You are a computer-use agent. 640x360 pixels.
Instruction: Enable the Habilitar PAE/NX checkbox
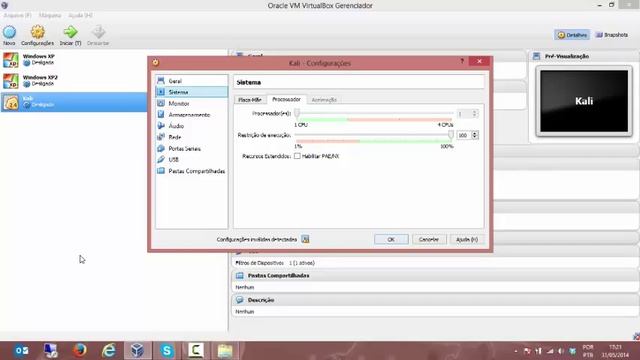coord(297,156)
